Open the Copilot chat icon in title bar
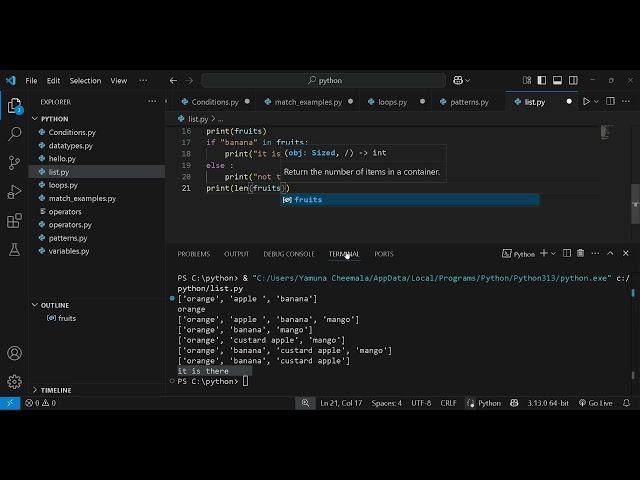This screenshot has width=640, height=480. [458, 80]
